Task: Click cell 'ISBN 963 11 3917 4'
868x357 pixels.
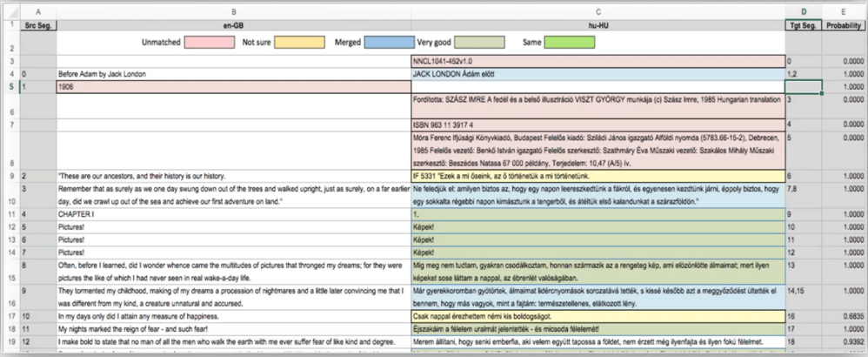Action: click(x=598, y=125)
